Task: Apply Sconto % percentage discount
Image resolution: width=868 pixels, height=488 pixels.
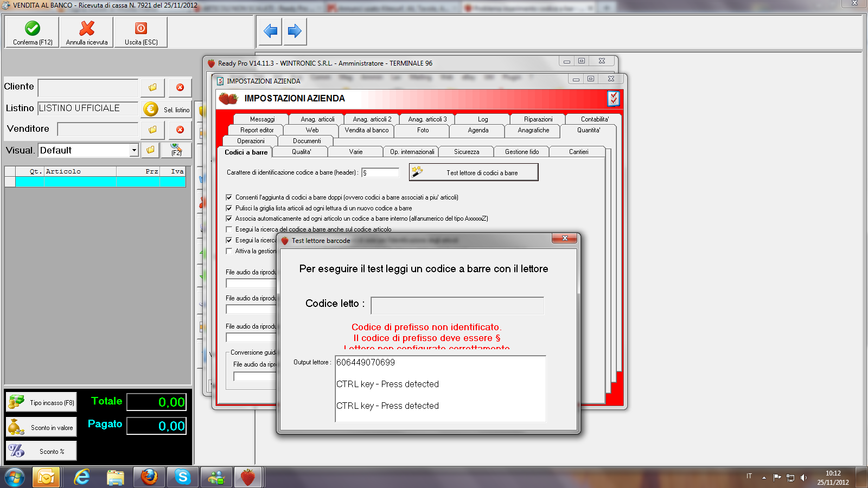Action: [x=41, y=451]
